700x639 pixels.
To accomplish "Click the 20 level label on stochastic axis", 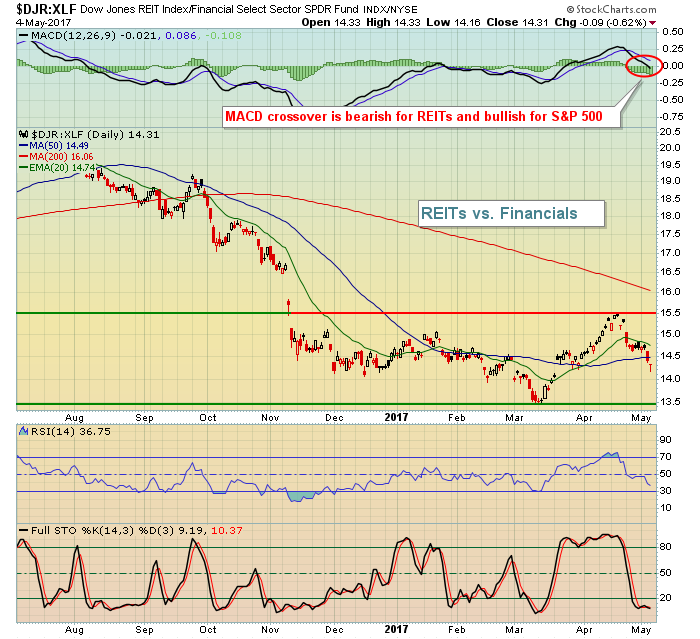I will pos(666,598).
